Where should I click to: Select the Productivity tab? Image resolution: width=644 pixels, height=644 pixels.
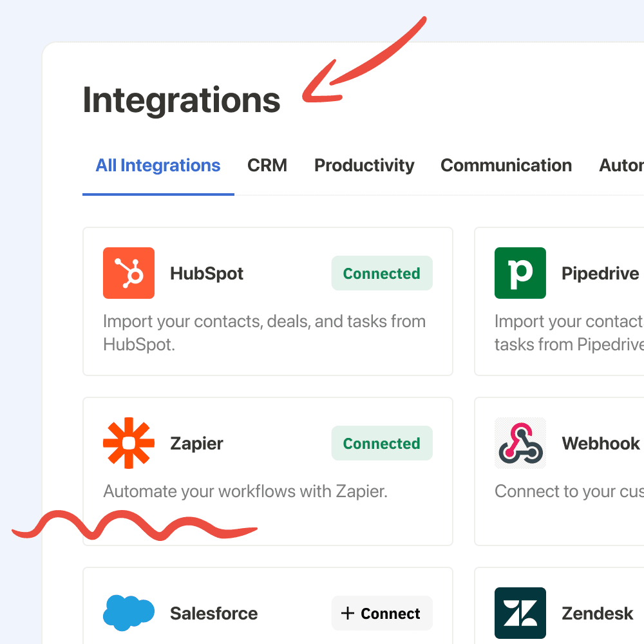click(364, 166)
